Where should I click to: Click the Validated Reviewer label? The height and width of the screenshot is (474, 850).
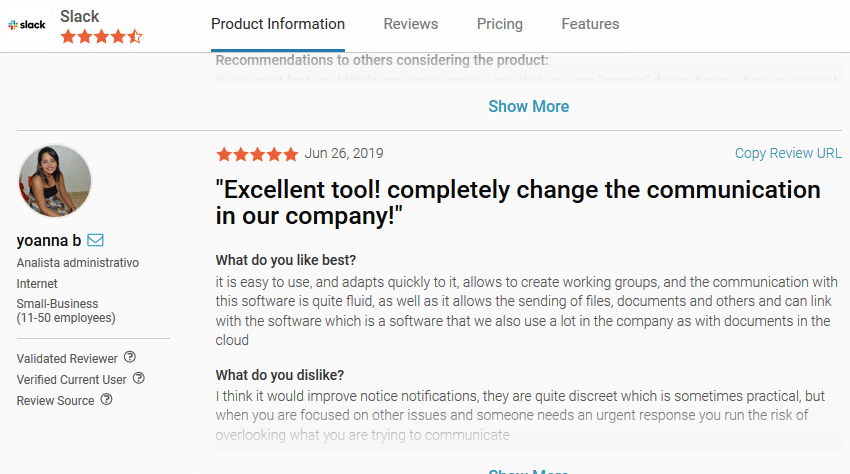67,358
